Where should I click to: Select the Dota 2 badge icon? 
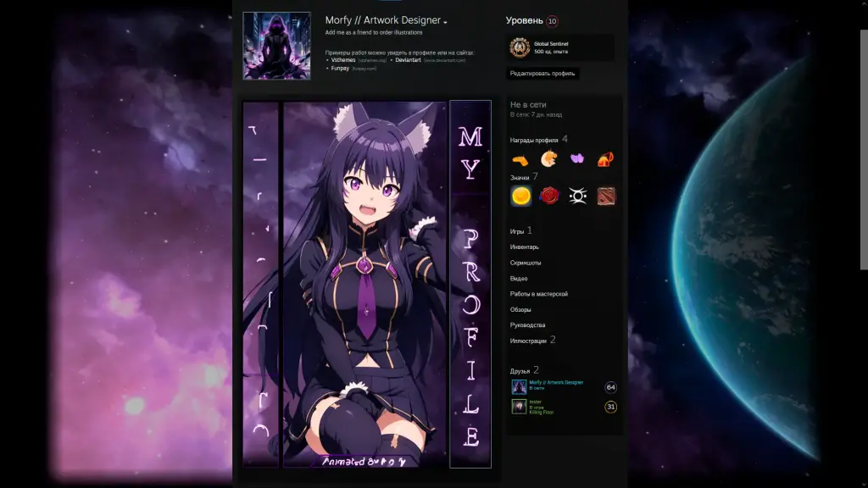click(606, 197)
